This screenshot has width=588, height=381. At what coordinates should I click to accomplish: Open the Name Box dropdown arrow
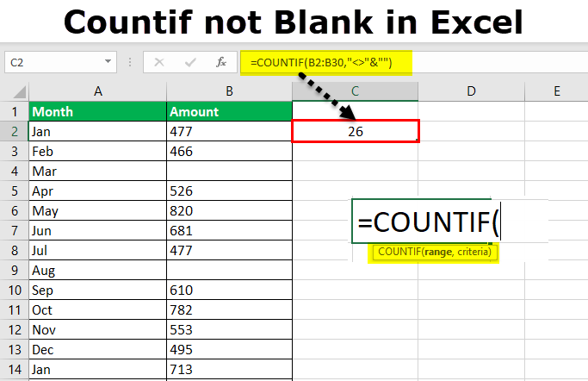108,61
